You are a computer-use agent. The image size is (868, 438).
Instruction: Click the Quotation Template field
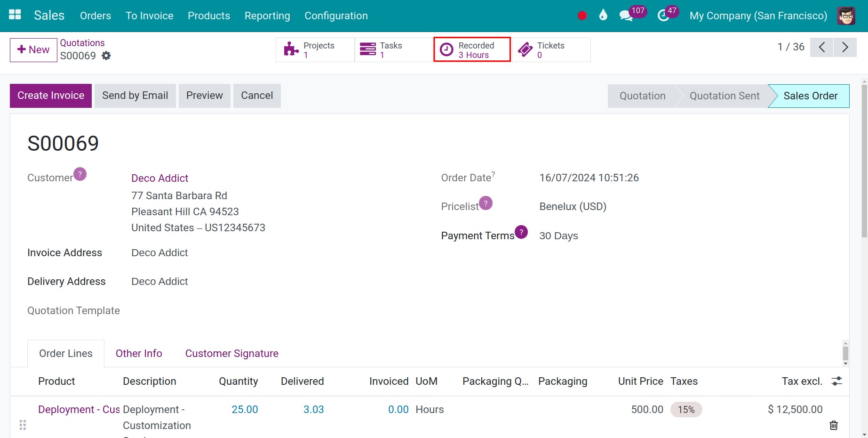click(73, 311)
